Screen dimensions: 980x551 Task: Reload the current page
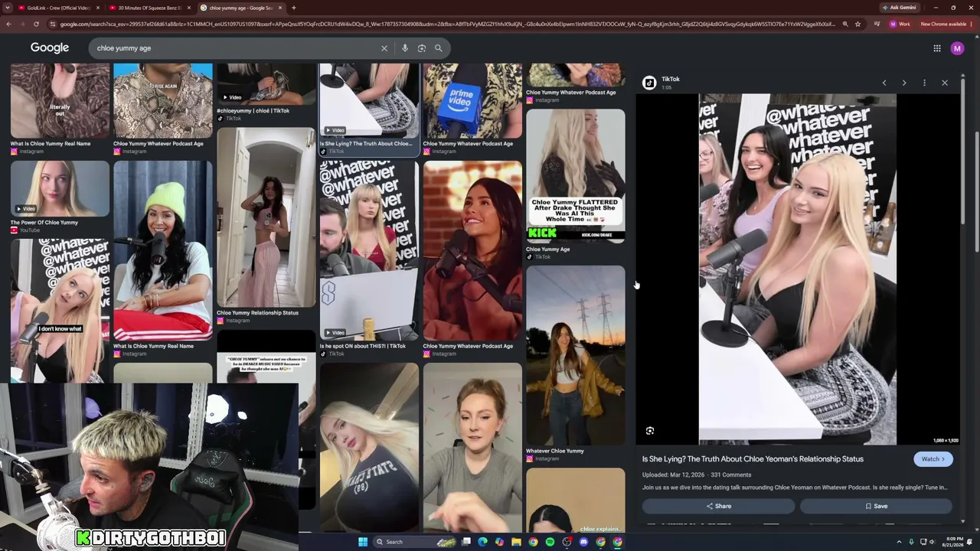(x=36, y=24)
